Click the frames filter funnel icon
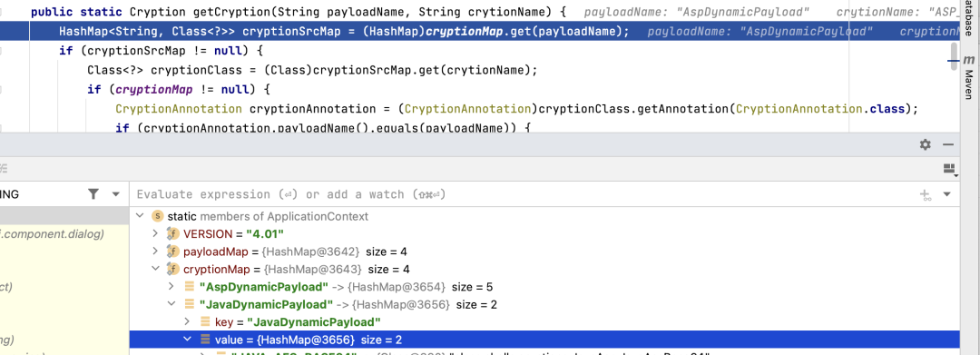 [x=93, y=194]
